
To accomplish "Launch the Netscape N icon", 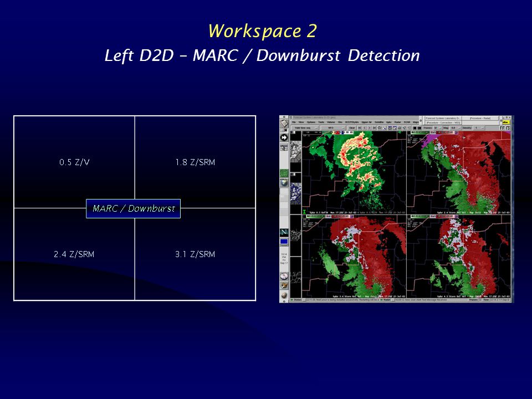I will pos(284,232).
